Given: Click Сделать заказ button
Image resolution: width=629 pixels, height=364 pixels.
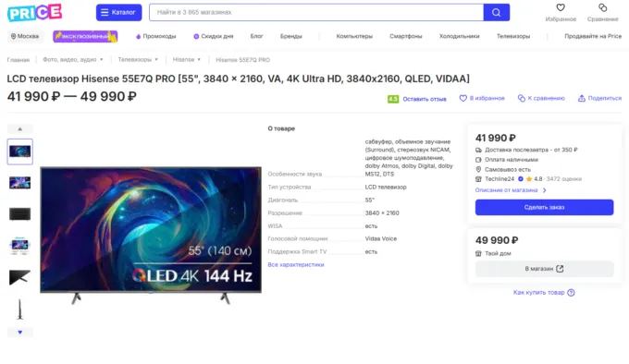Looking at the screenshot, I should [x=544, y=208].
